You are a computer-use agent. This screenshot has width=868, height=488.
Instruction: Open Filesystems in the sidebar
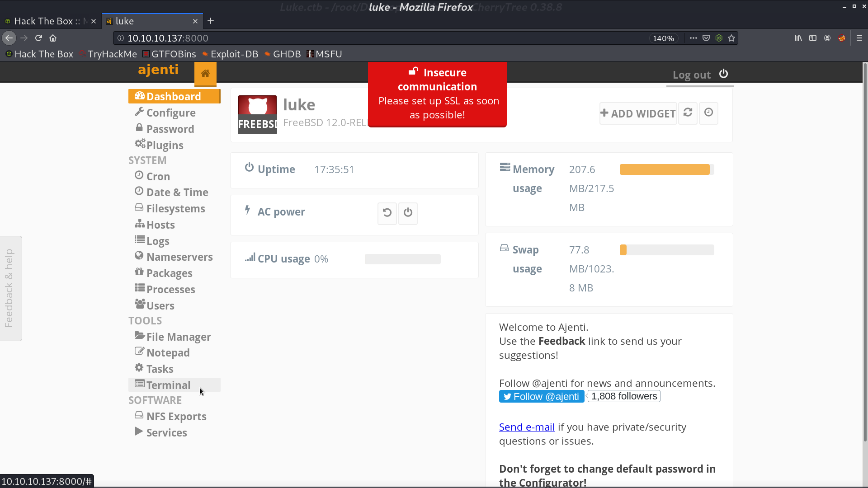coord(174,208)
